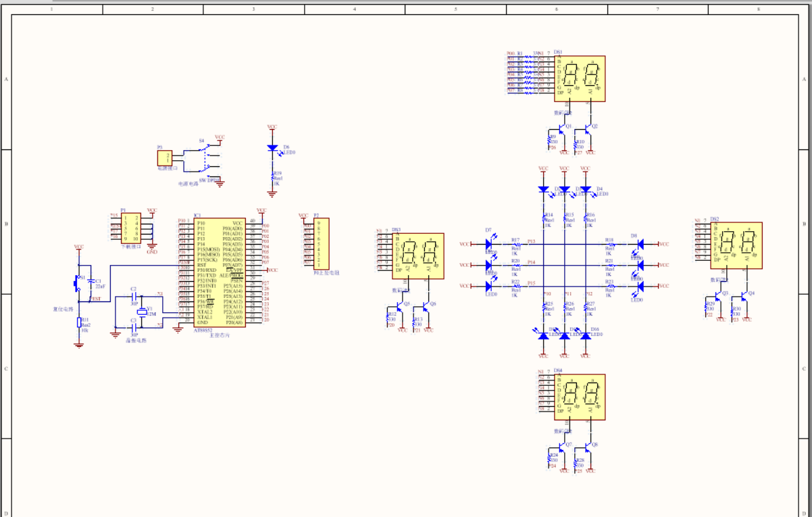This screenshot has height=517, width=812.
Task: Select transistor Q2 under display DS1
Action: pos(588,128)
